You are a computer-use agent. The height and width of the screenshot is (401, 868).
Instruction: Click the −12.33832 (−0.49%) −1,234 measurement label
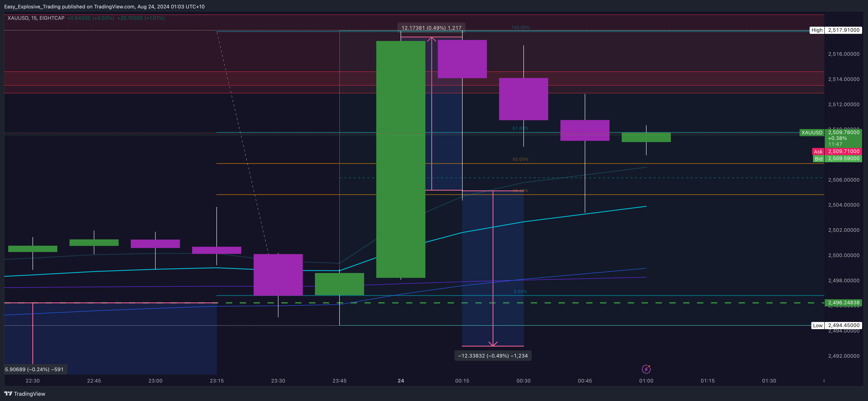click(x=493, y=355)
